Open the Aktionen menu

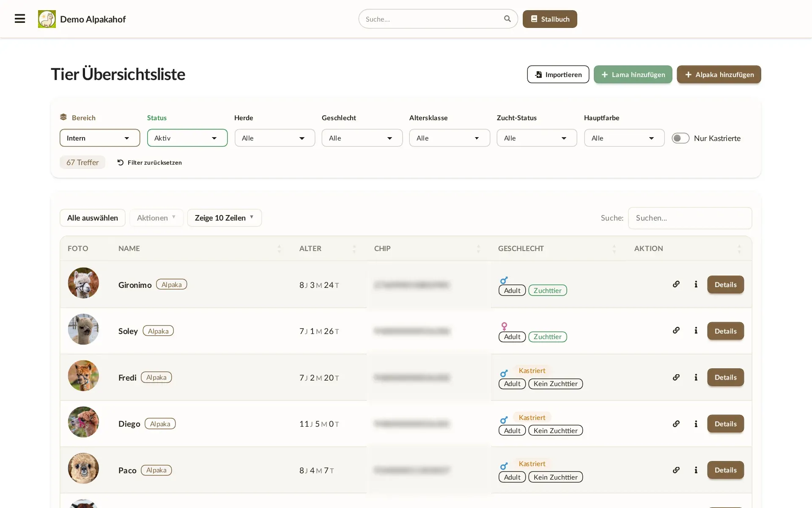tap(156, 218)
